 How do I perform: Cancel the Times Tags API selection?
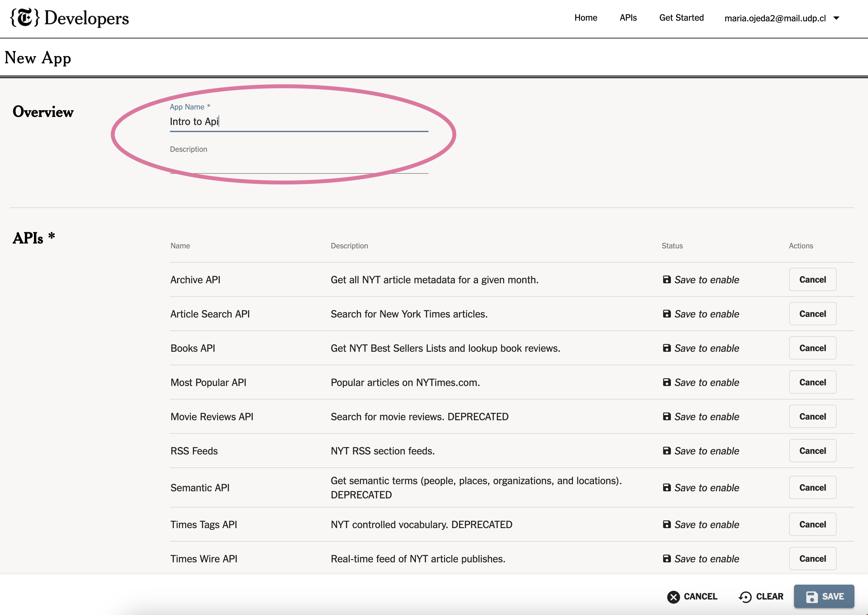(x=813, y=524)
